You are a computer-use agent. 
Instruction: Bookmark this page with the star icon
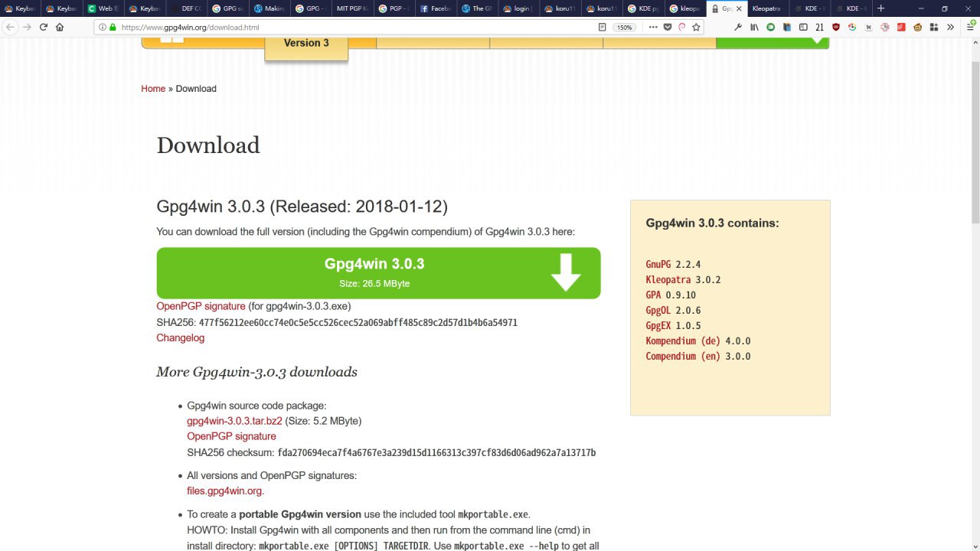pyautogui.click(x=696, y=28)
